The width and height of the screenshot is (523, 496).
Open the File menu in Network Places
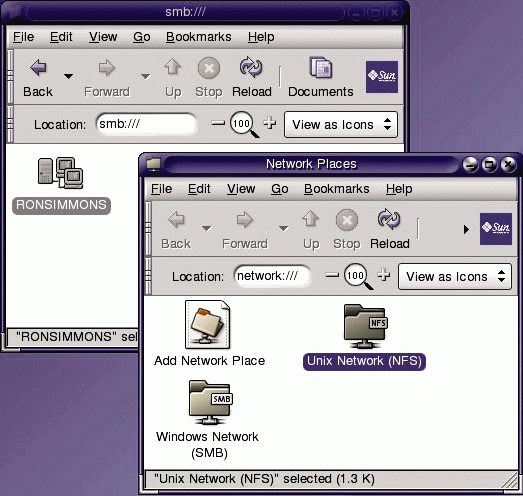tap(161, 189)
